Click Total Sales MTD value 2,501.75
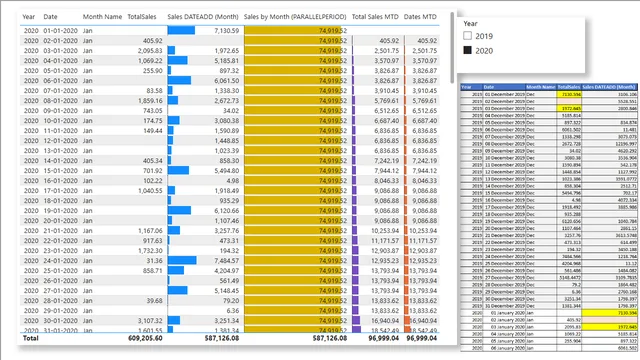The width and height of the screenshot is (640, 360). tap(387, 51)
